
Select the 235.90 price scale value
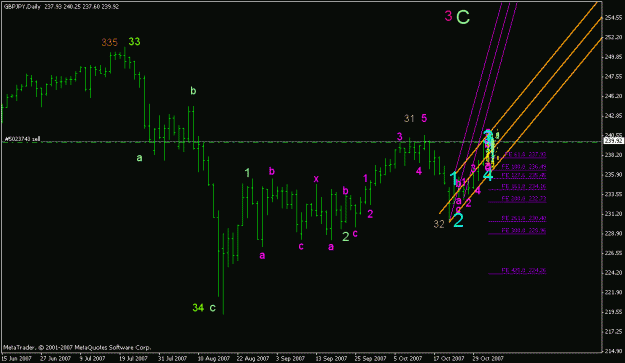coord(614,175)
